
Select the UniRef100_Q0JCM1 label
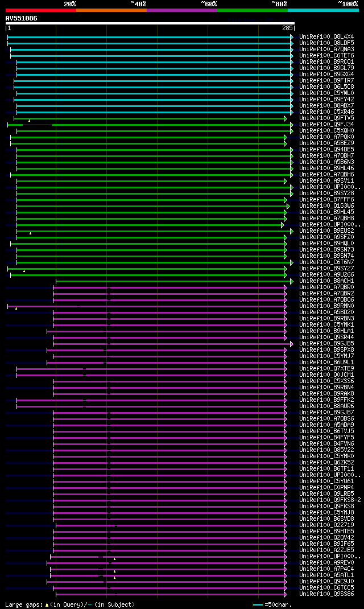[x=326, y=375]
